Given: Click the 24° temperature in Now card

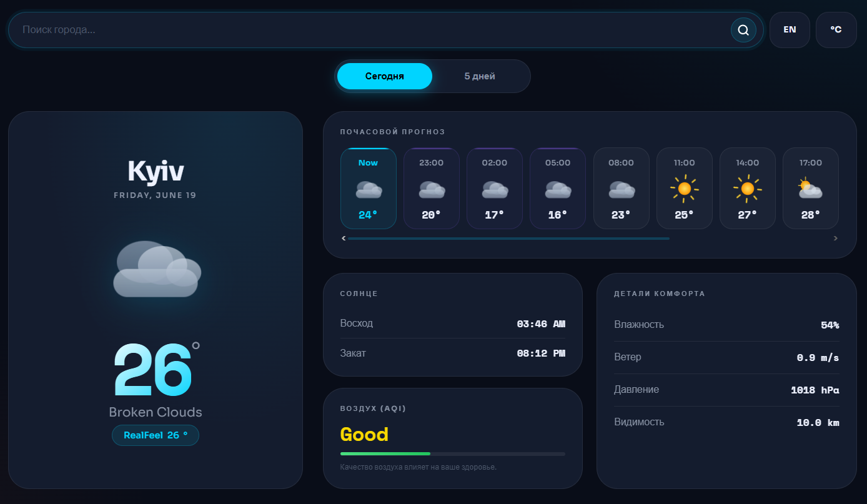Looking at the screenshot, I should coord(369,215).
